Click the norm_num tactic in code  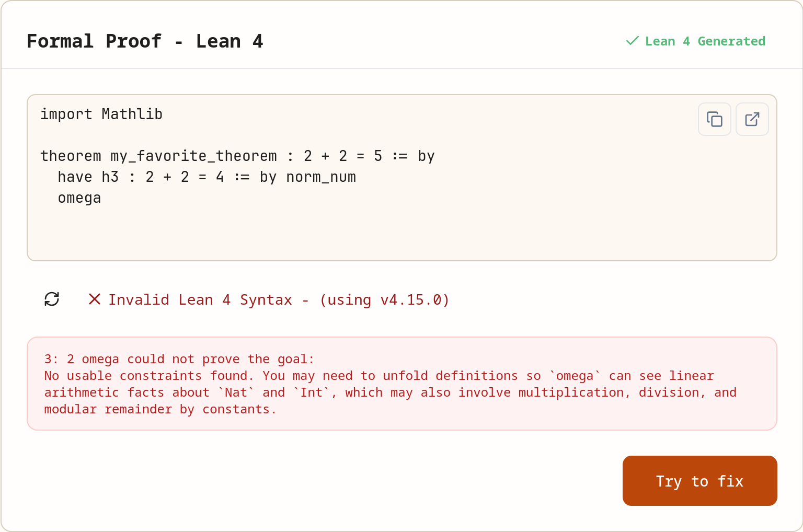pos(321,177)
